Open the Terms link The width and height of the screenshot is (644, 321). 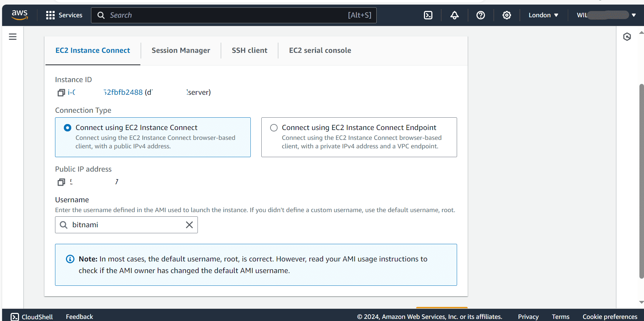(x=561, y=317)
